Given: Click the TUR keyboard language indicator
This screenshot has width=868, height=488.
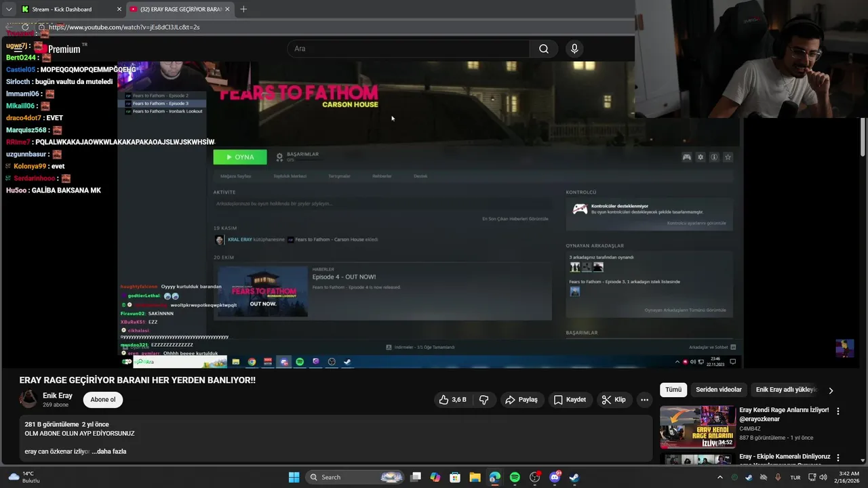Looking at the screenshot, I should (795, 477).
